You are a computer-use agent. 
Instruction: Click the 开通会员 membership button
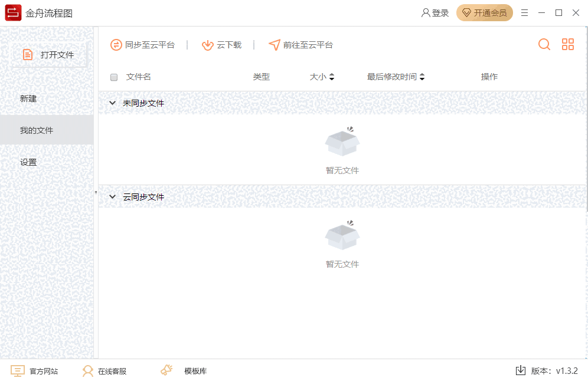[x=485, y=12]
